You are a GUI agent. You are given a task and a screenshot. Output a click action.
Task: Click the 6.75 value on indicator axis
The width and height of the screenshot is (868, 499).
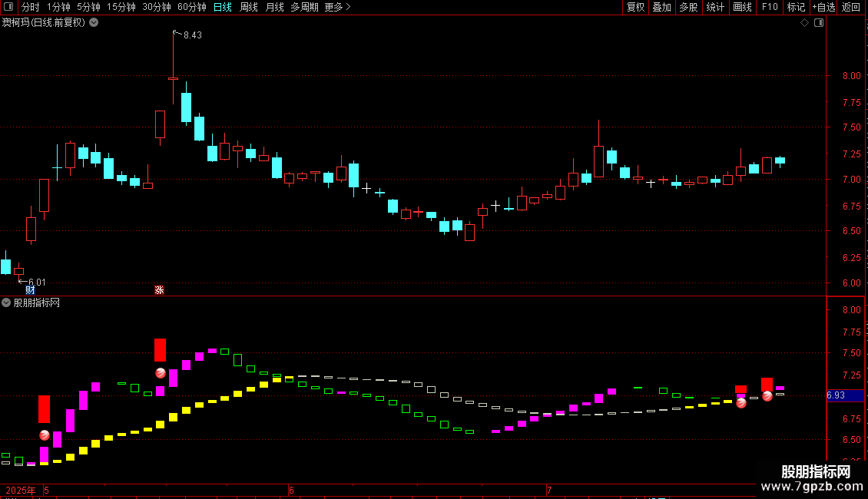coord(851,419)
